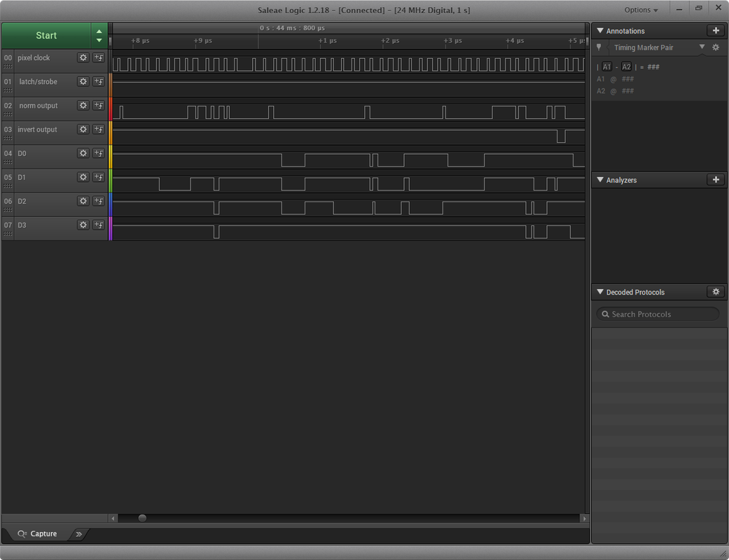The width and height of the screenshot is (729, 560).
Task: Open settings gear for latch/strobe channel
Action: tap(83, 81)
